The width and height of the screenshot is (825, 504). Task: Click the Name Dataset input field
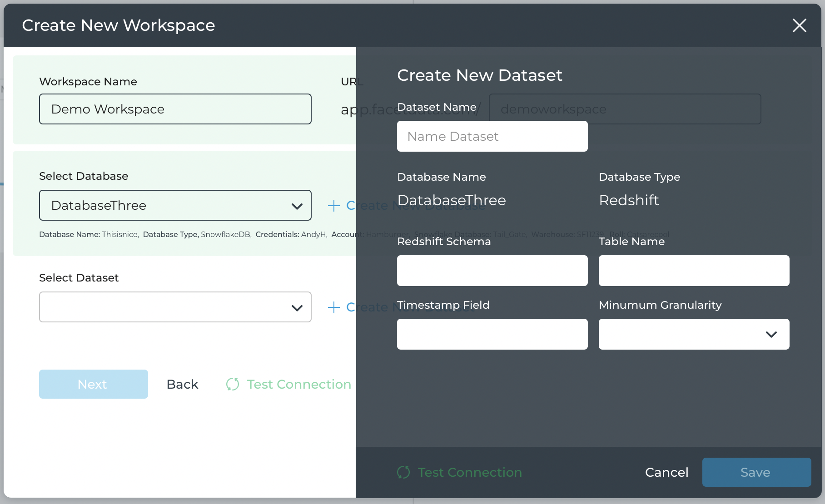coord(492,136)
